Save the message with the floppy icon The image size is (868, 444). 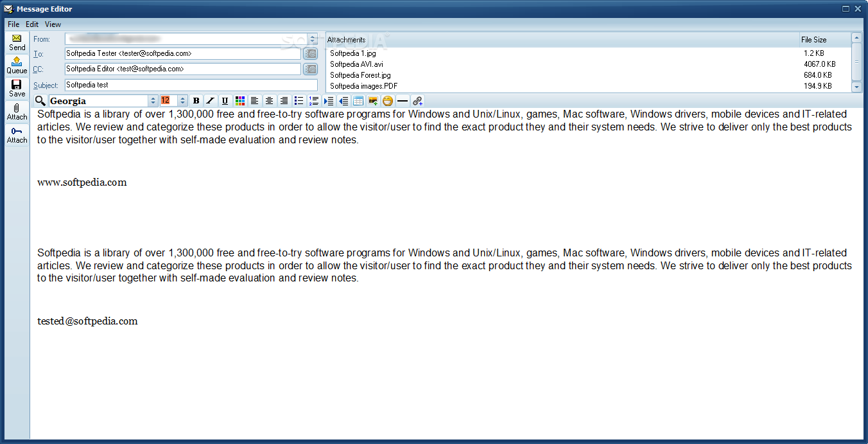[x=17, y=89]
